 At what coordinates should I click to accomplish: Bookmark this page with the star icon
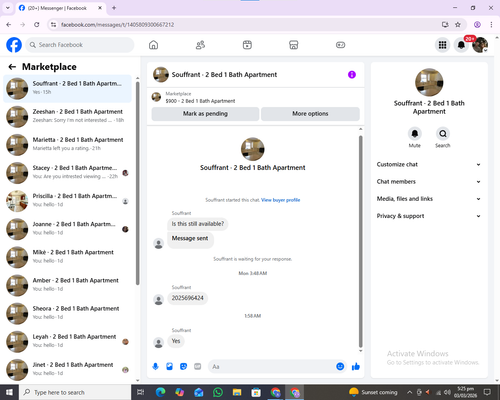(x=458, y=25)
